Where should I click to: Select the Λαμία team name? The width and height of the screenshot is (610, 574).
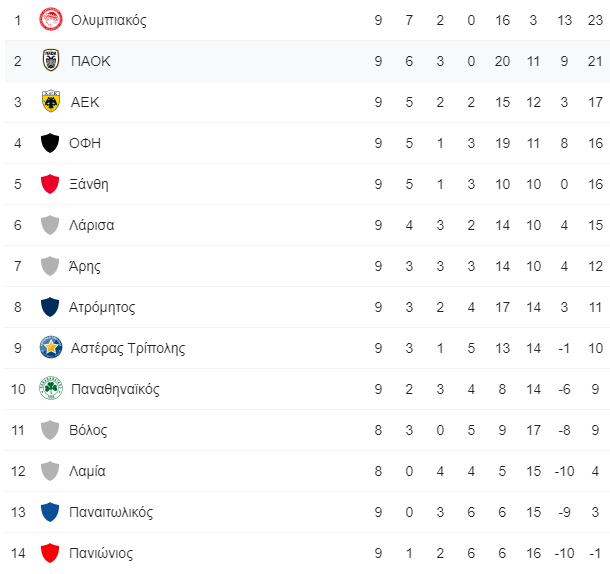tap(87, 471)
